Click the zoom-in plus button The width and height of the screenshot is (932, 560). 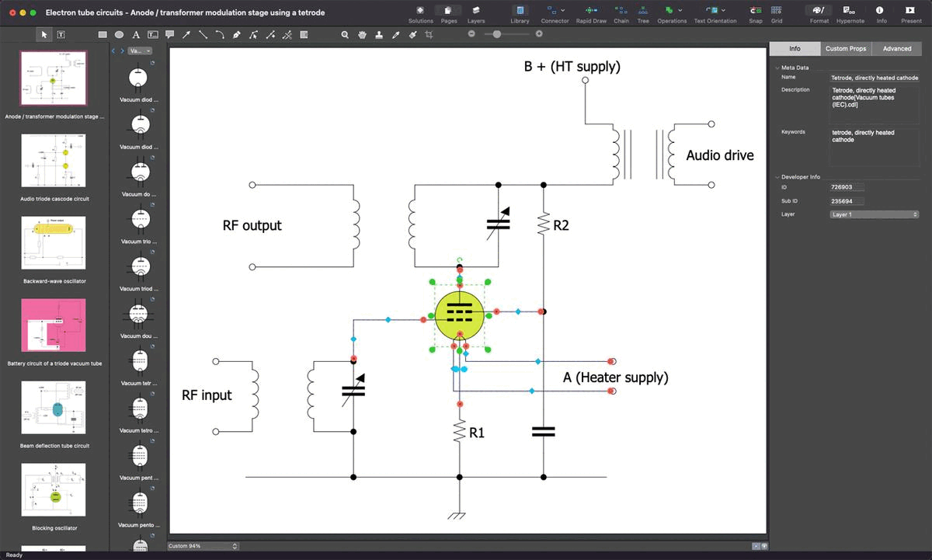539,34
